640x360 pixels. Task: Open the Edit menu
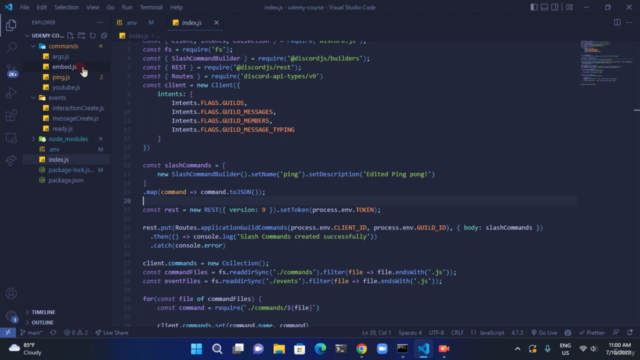[x=42, y=7]
